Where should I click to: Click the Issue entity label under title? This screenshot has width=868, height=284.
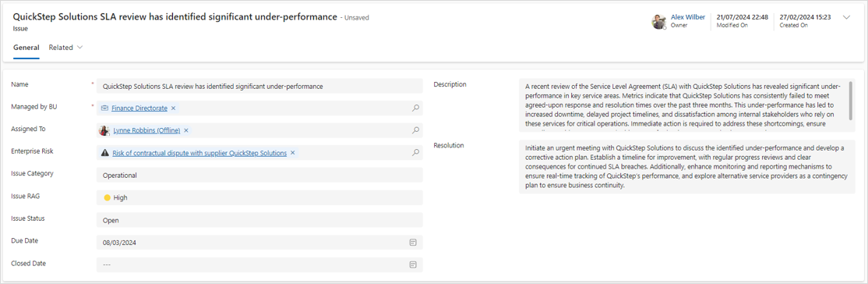(20, 28)
